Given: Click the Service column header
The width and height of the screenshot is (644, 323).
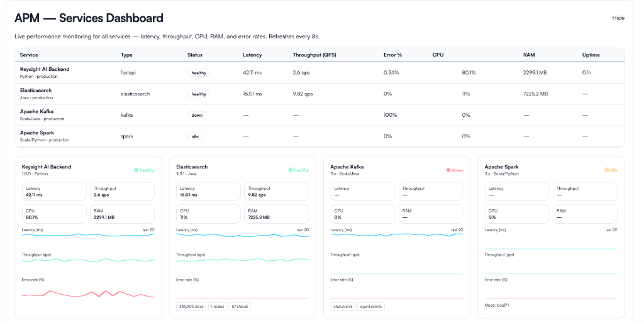Looking at the screenshot, I should coord(29,55).
